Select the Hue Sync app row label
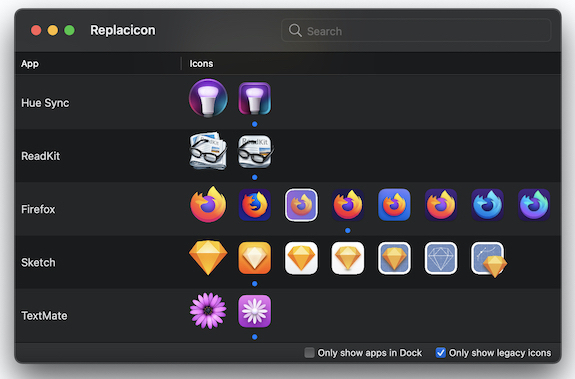 pos(45,103)
